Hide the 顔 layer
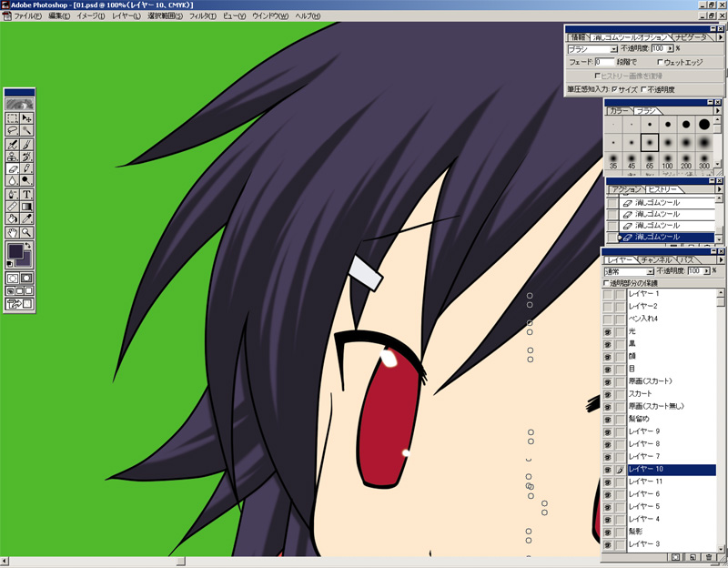The image size is (728, 568). pos(607,357)
